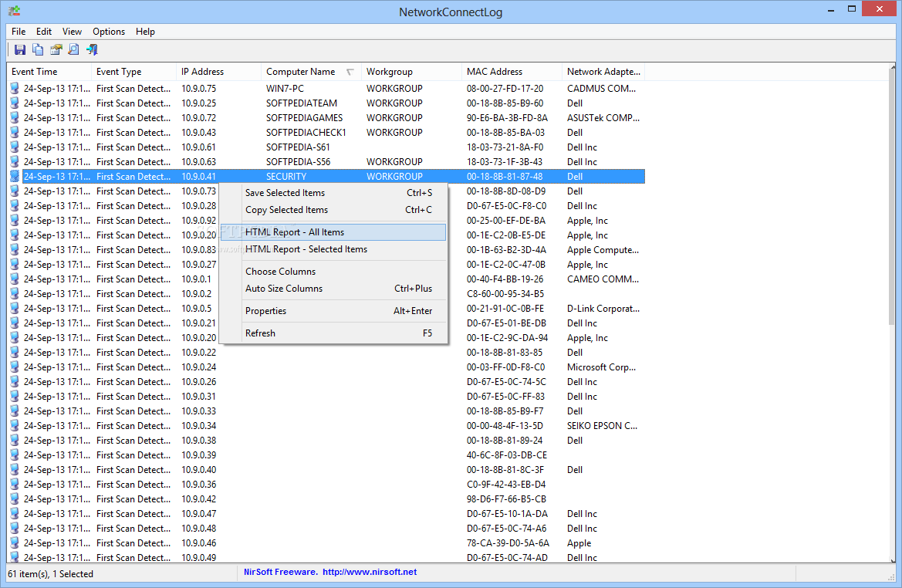This screenshot has width=902, height=588.
Task: Click the computer icon of the 10.9.0.5 row
Action: click(15, 309)
